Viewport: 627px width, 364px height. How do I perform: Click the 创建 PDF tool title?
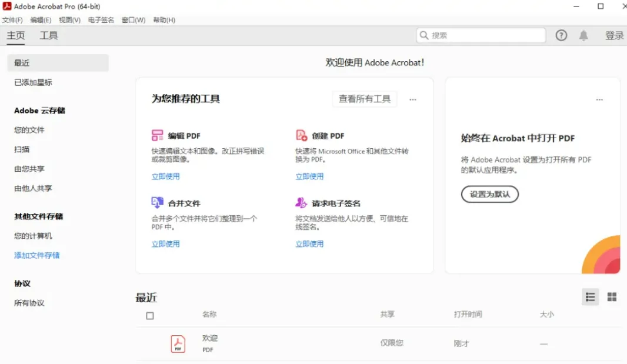click(x=328, y=136)
